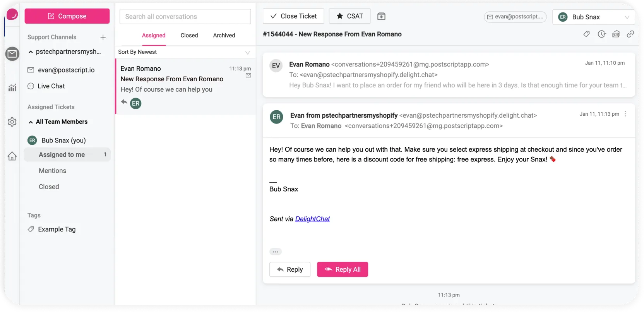Click the Tags heading
The image size is (644, 312).
pyautogui.click(x=34, y=215)
